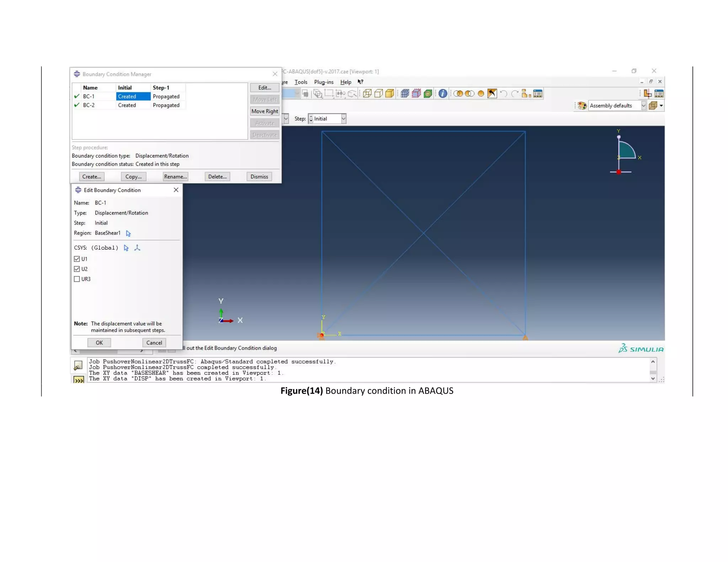Select the BC-1 row name
Image resolution: width=728 pixels, height=562 pixels.
pyautogui.click(x=89, y=97)
